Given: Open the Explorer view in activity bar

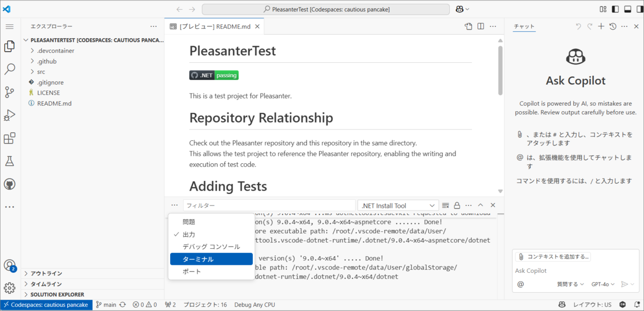Looking at the screenshot, I should (x=9, y=47).
